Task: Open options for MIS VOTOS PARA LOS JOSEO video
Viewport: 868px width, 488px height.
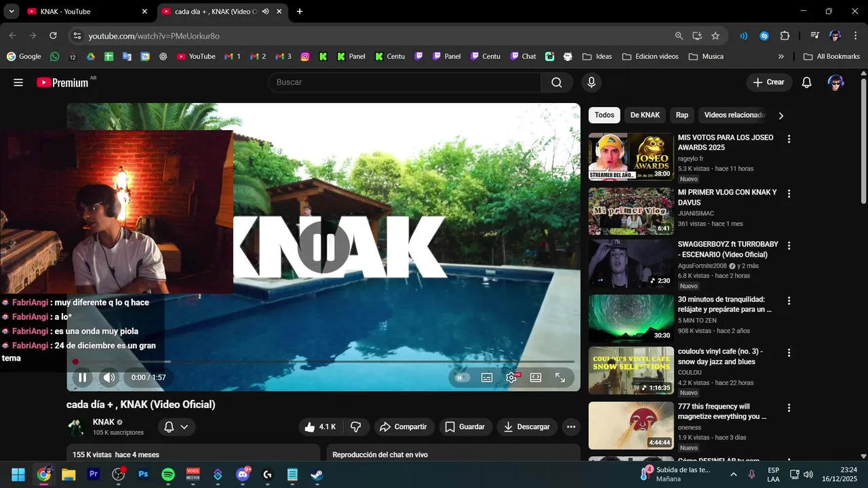Action: click(789, 139)
